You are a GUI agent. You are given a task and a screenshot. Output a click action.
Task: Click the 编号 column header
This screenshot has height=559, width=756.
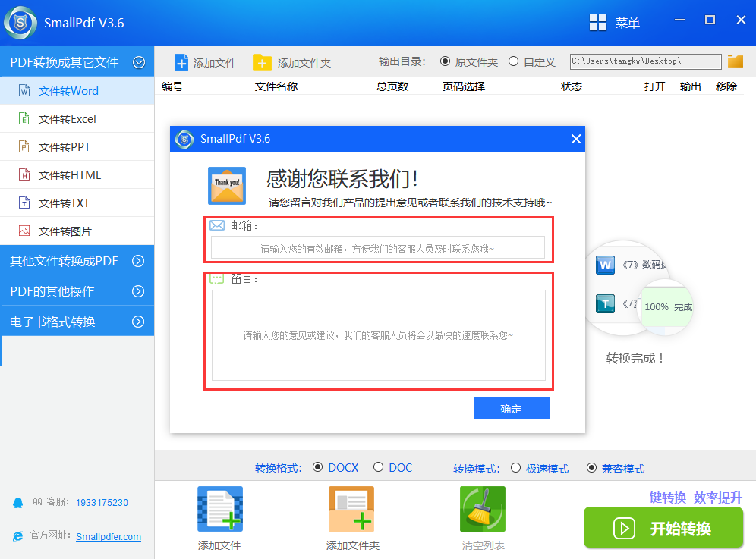[x=172, y=86]
